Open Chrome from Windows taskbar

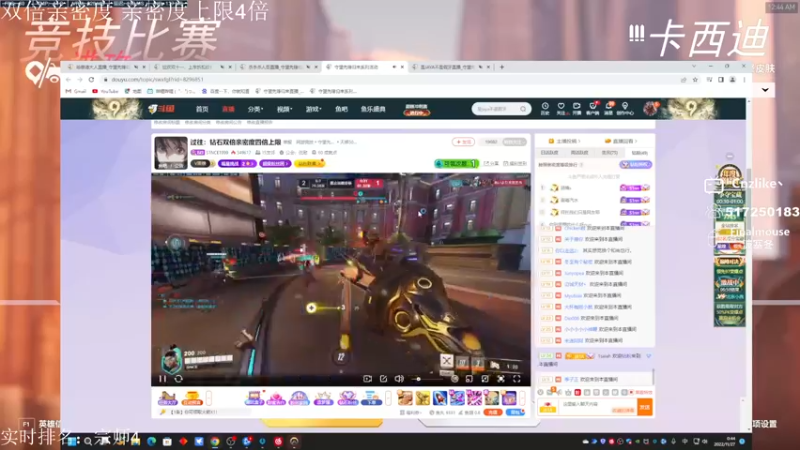coord(215,441)
